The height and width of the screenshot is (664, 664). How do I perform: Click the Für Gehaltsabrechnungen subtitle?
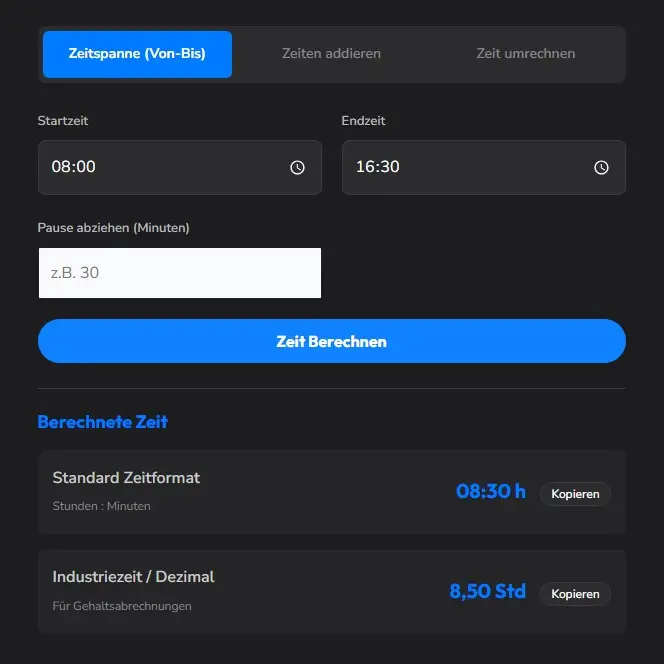pyautogui.click(x=121, y=606)
